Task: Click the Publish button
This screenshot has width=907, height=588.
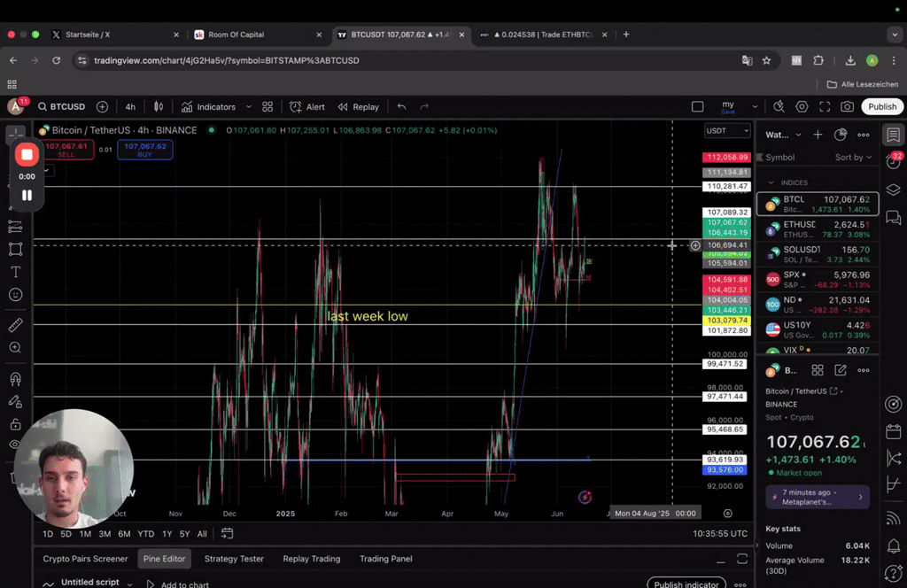Action: click(882, 107)
